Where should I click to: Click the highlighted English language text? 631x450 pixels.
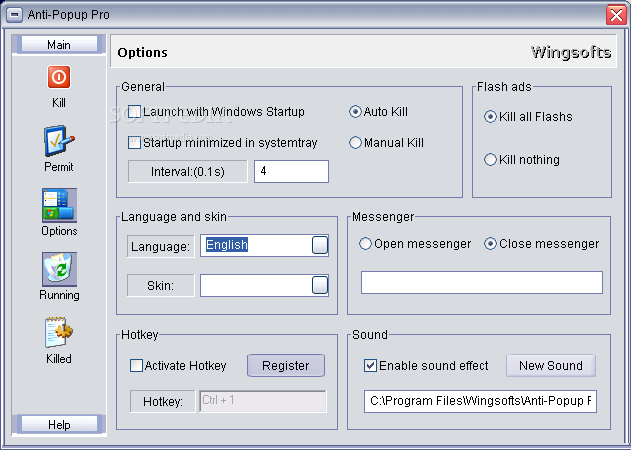click(227, 245)
